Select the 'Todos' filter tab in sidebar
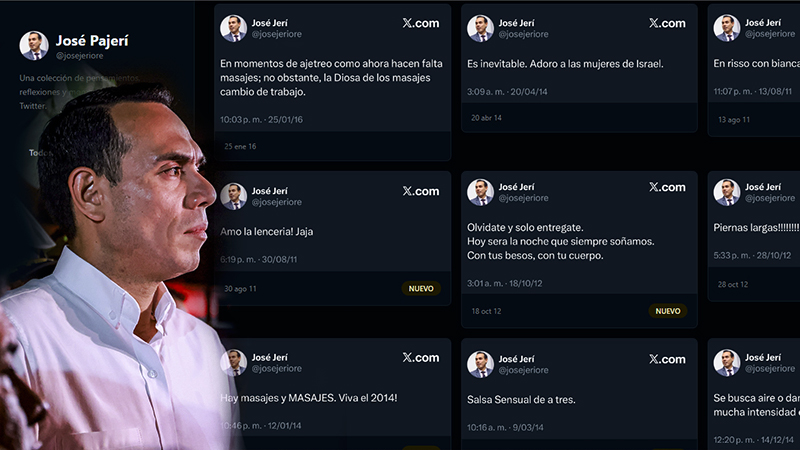Screen dimensions: 800x450 [x=39, y=153]
